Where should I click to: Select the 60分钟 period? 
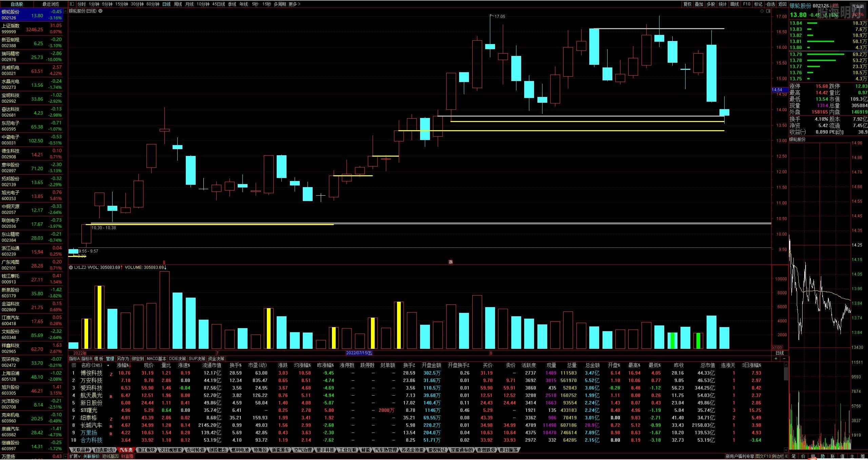153,4
